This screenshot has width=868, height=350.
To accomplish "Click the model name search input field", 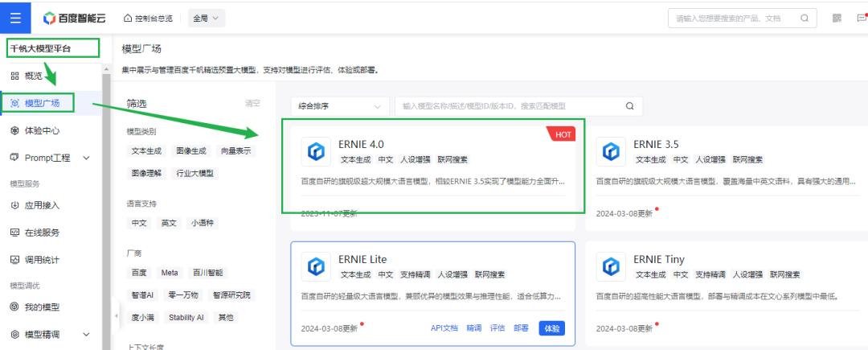I will pyautogui.click(x=506, y=105).
